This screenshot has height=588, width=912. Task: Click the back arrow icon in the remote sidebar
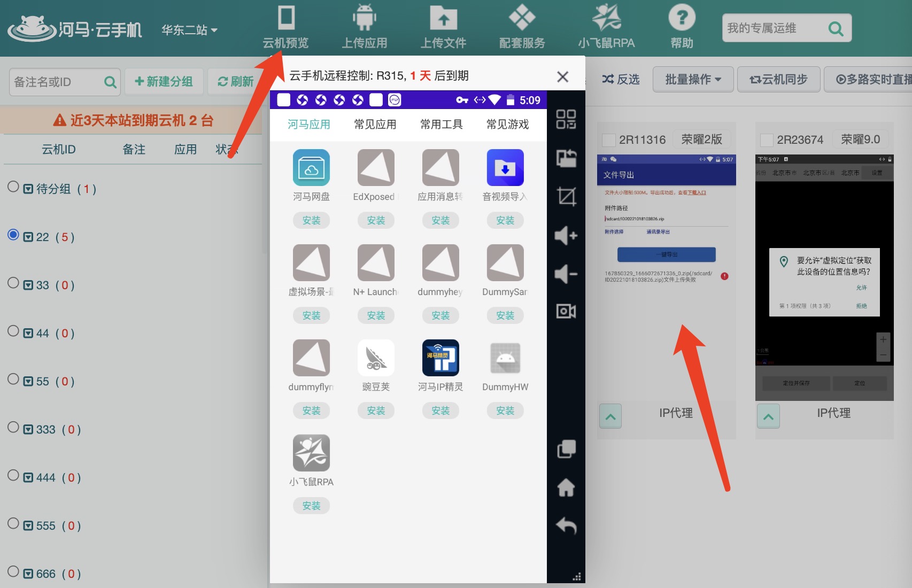pyautogui.click(x=566, y=526)
